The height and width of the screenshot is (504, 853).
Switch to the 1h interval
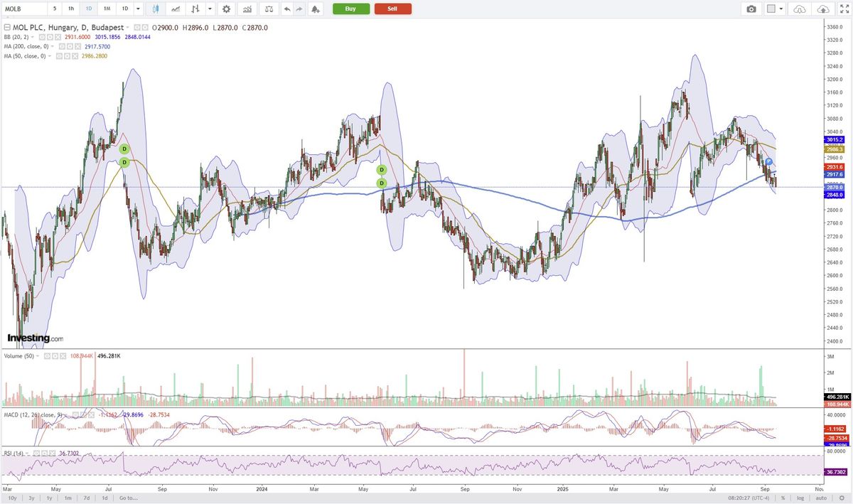click(71, 9)
